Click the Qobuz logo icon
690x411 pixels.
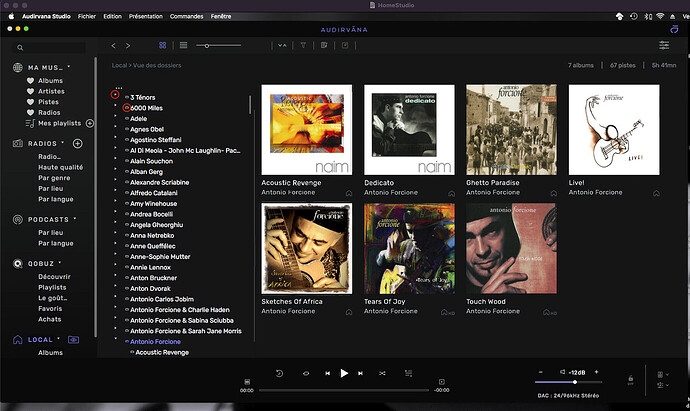click(x=18, y=264)
